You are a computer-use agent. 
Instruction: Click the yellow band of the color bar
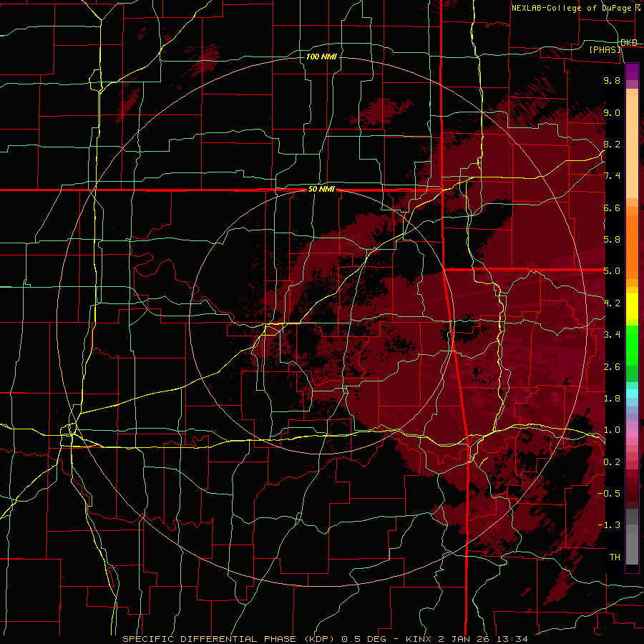(x=632, y=306)
